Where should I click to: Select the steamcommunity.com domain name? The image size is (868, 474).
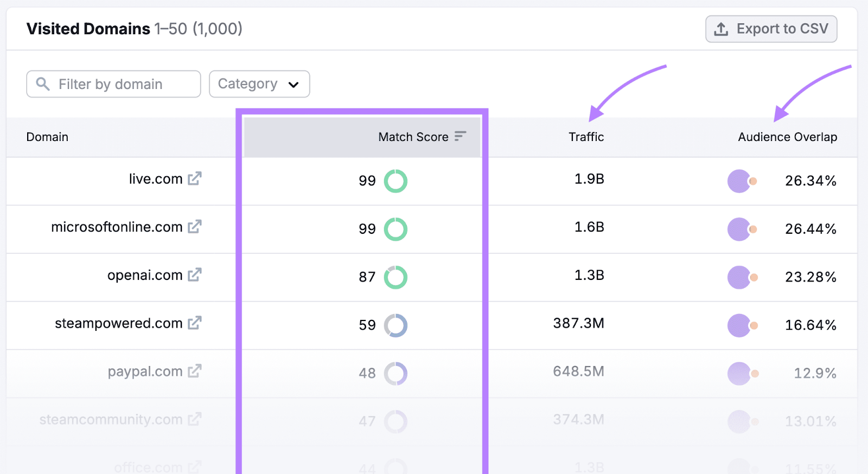click(111, 419)
